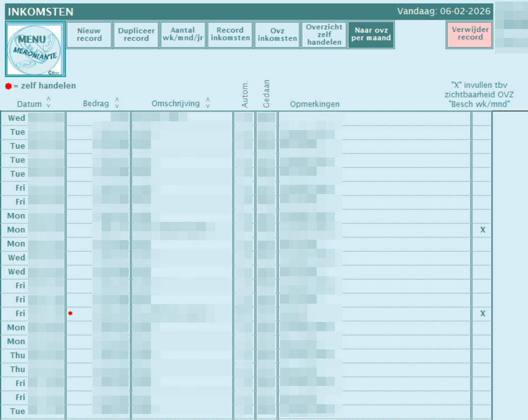This screenshot has width=528, height=420.
Task: Sort Bedrag column ascending arrow
Action: point(117,99)
